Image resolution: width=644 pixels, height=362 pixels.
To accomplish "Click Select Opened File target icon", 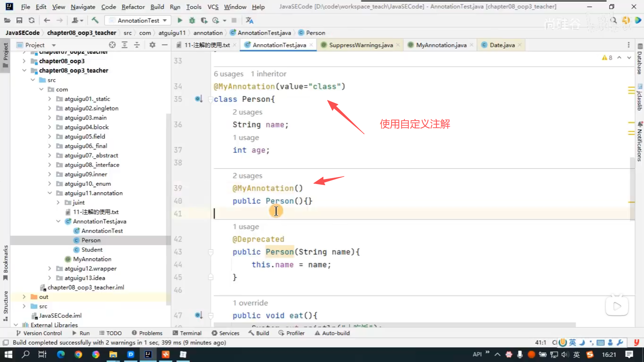I will [x=112, y=45].
